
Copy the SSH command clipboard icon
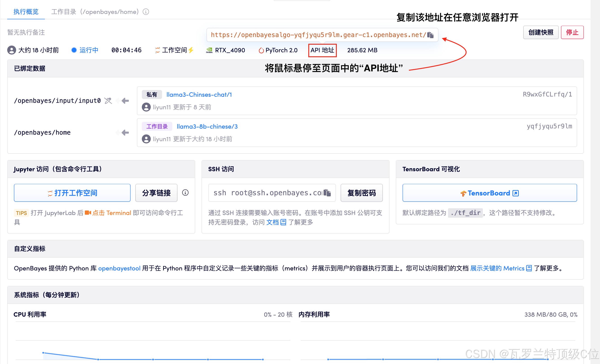tap(328, 193)
